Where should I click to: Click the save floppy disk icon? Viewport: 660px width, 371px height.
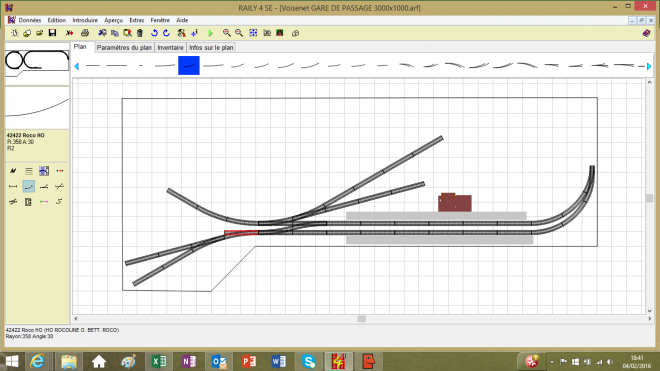pos(52,33)
